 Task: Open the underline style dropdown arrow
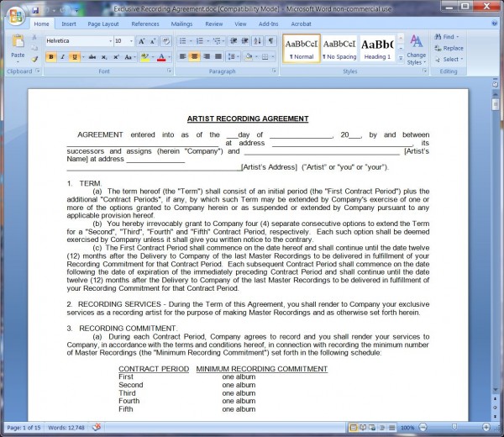pos(83,57)
